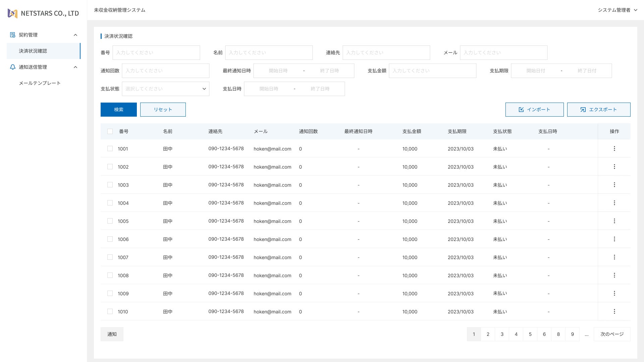Click the インポート button
The width and height of the screenshot is (644, 362).
tap(534, 110)
